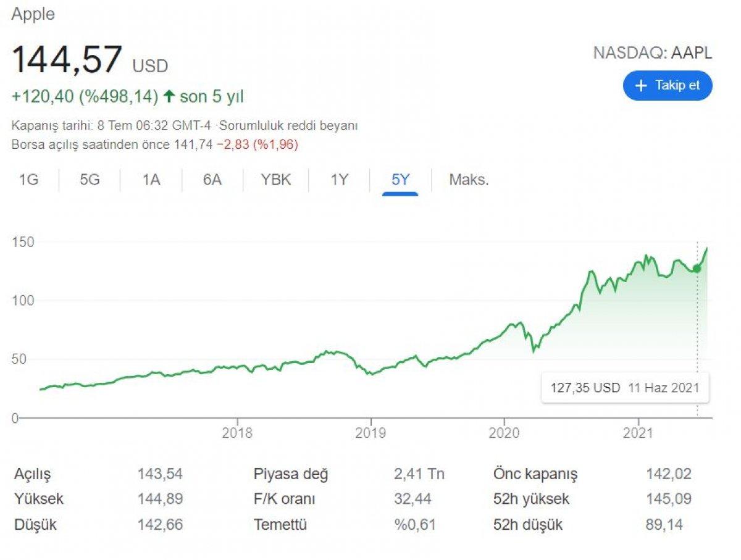Click the active 5Y range tab
Image resolution: width=741 pixels, height=560 pixels.
[400, 180]
